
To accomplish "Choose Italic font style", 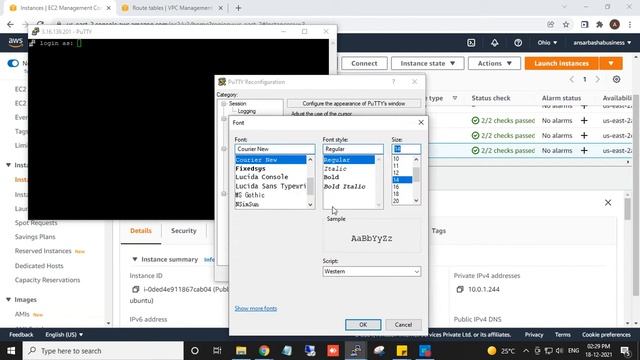I will (335, 168).
